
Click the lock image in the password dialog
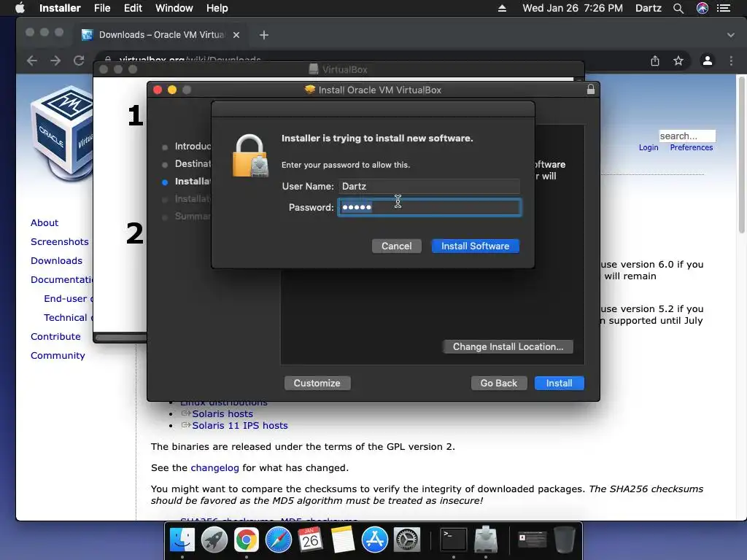click(x=250, y=156)
